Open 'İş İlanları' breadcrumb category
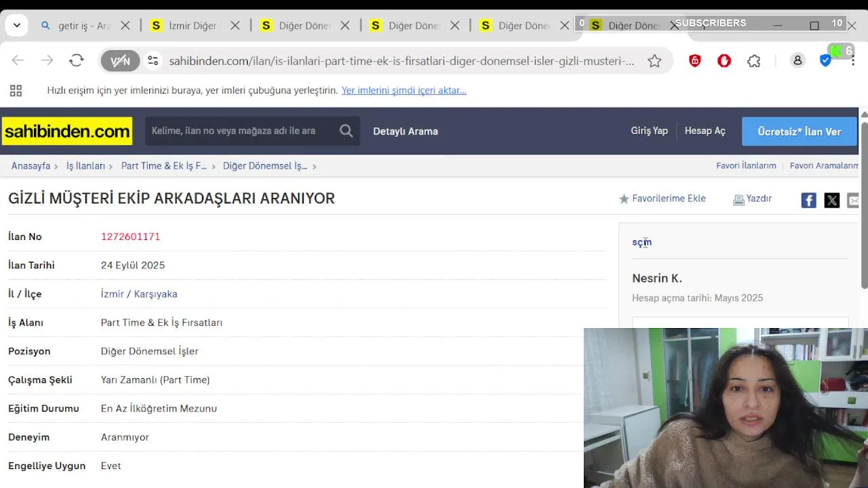 tap(85, 165)
